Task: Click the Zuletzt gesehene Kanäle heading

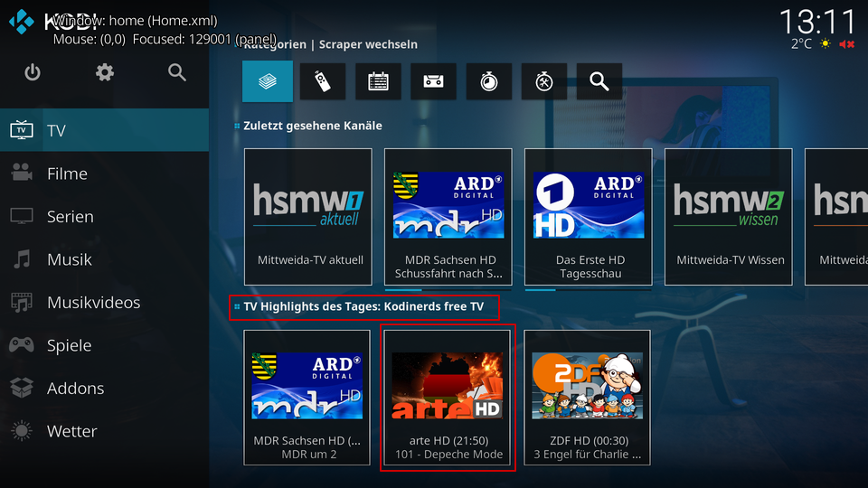Action: coord(313,126)
